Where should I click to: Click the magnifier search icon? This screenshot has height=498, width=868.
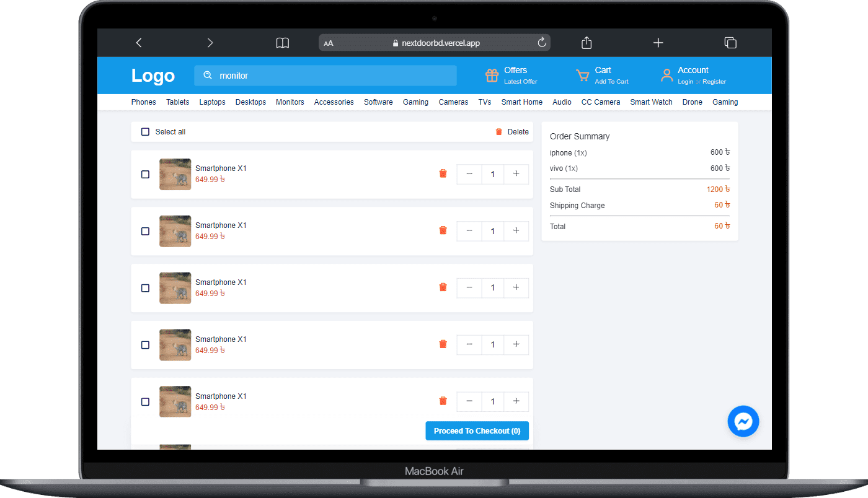208,76
